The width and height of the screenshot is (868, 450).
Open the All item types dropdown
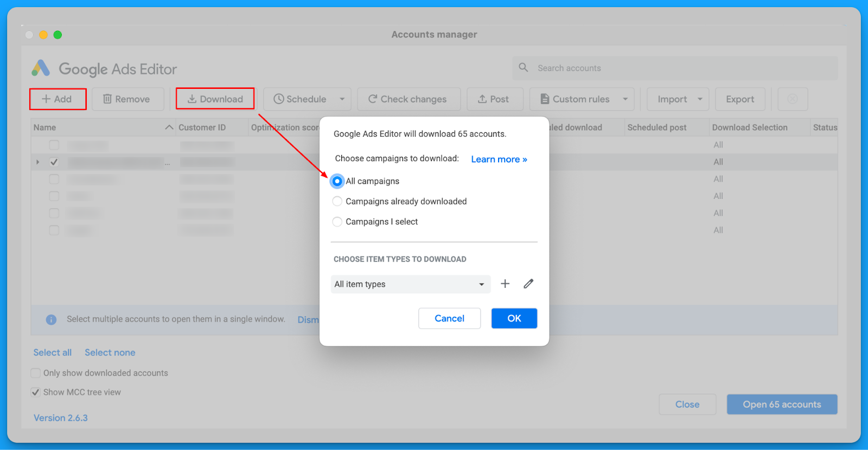pos(411,284)
